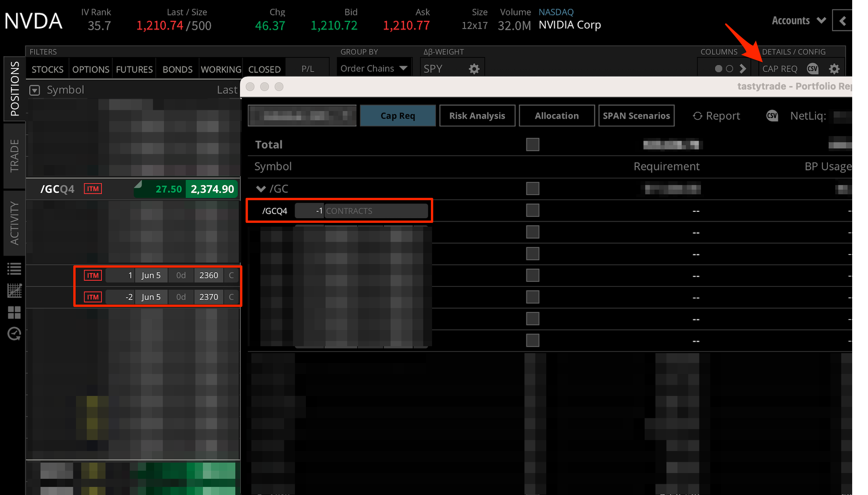Viewport: 868px width, 495px height.
Task: Open the SPY beta-weight gear icon
Action: (x=474, y=68)
